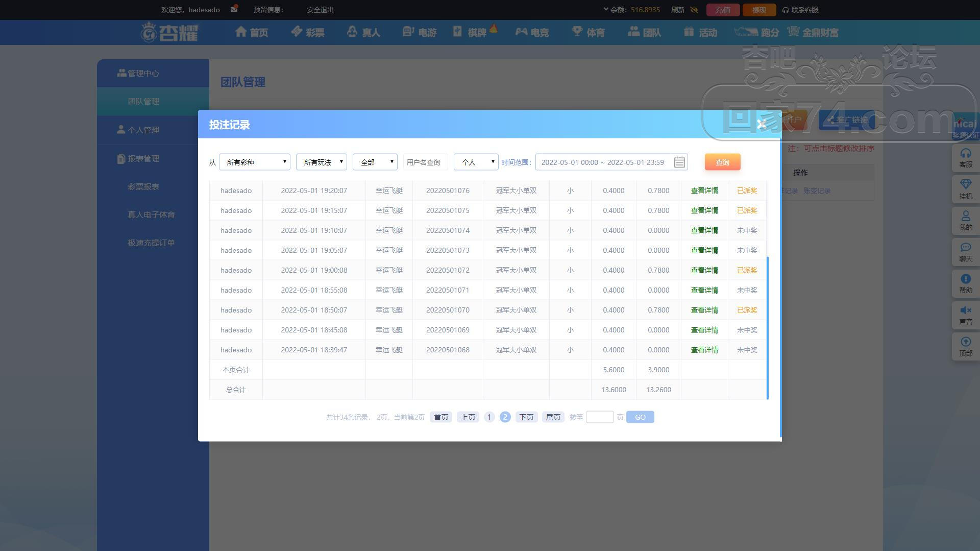Open the 电竞 esports nav item
Screen dimensions: 980x551
click(x=532, y=32)
